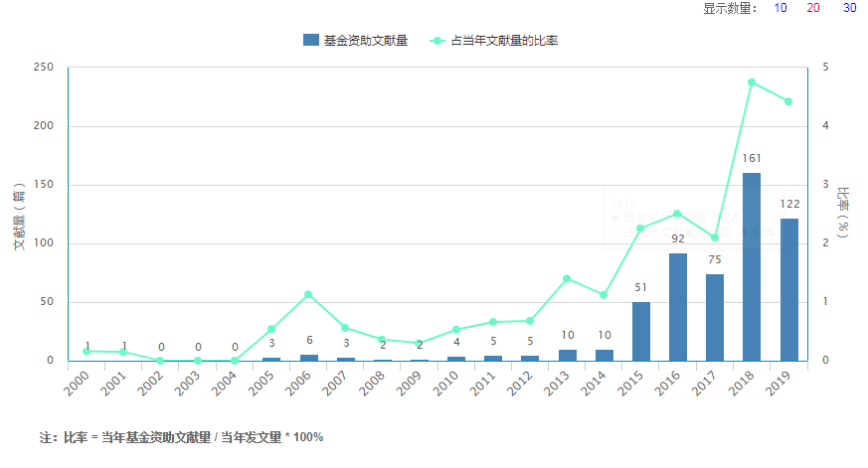
Task: Click the 2018 x-axis label
Action: 741,384
